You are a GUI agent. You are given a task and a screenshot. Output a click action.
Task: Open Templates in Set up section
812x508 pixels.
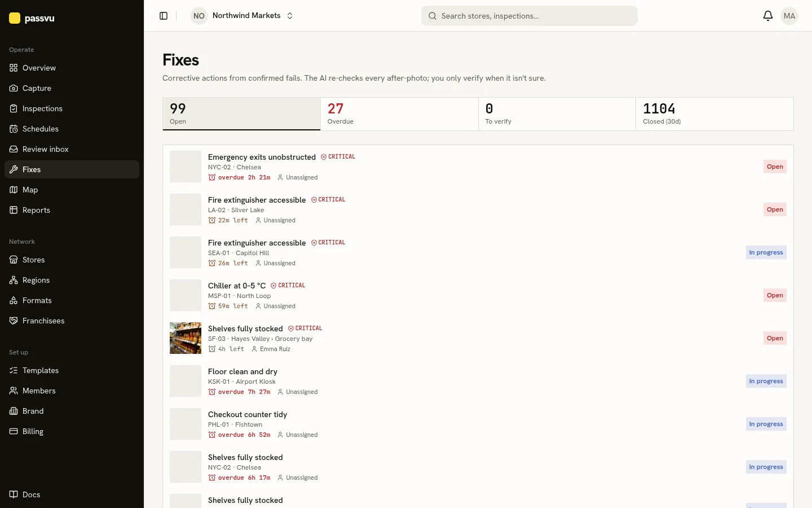[x=72, y=370]
